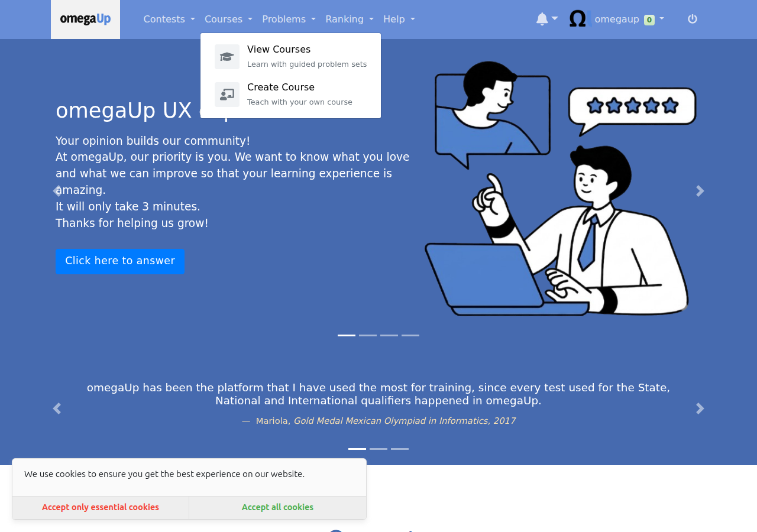Go to next hero carousel slide
757x532 pixels.
(700, 191)
